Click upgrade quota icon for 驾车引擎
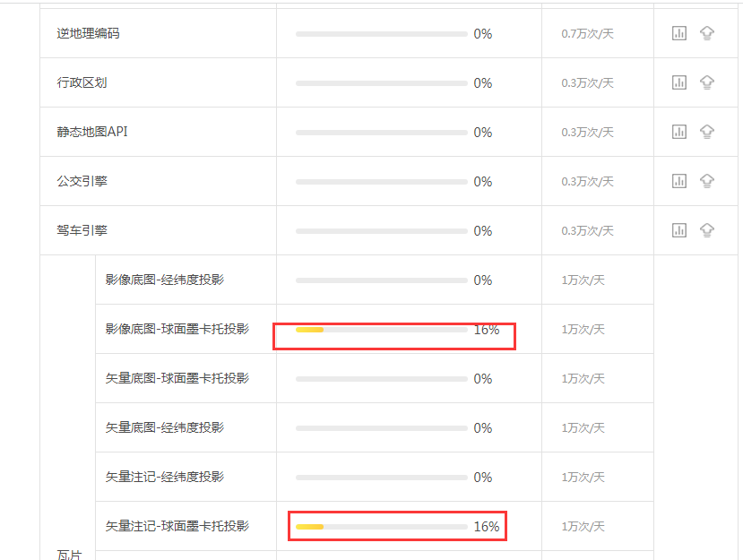 [707, 230]
